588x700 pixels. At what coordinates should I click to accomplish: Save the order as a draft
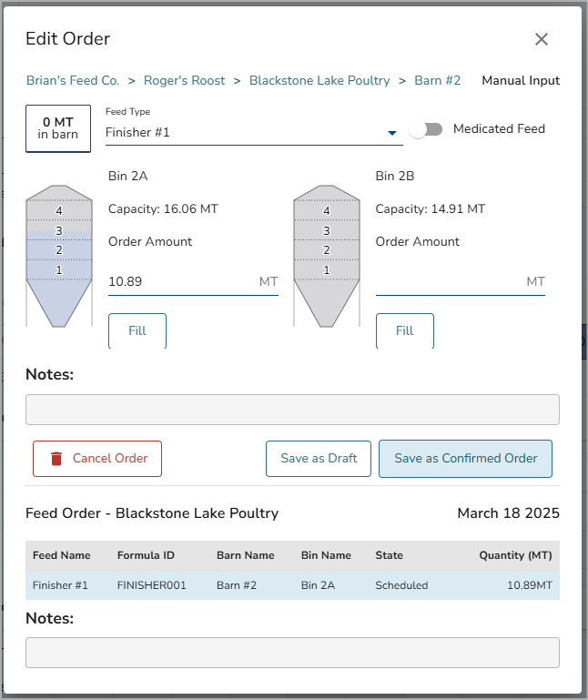tap(319, 459)
